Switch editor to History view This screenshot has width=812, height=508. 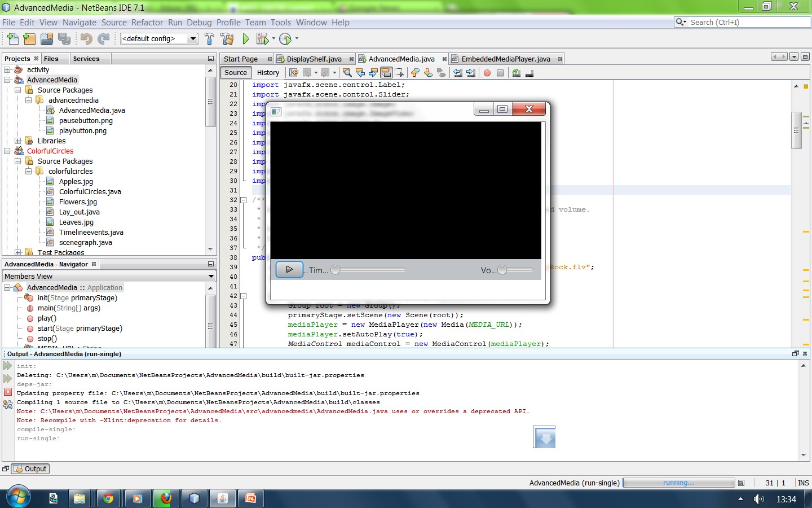[268, 73]
